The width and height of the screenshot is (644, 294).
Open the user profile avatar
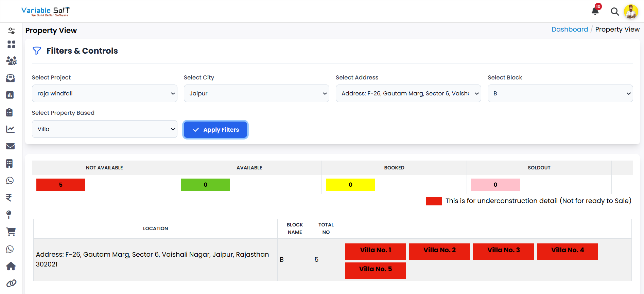pos(631,12)
